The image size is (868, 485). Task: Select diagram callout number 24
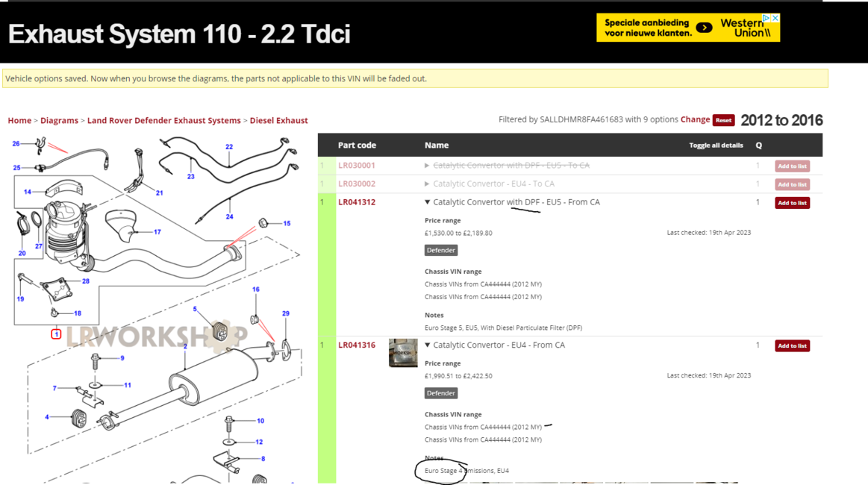(229, 217)
